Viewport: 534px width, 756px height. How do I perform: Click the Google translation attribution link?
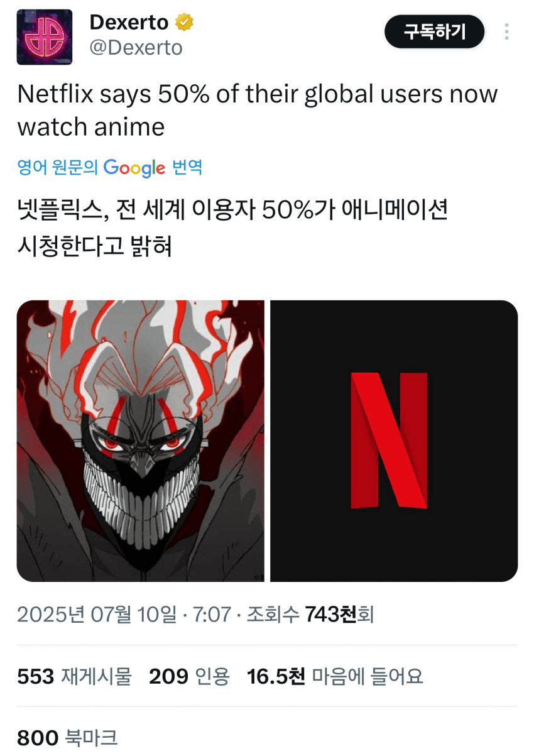point(110,167)
